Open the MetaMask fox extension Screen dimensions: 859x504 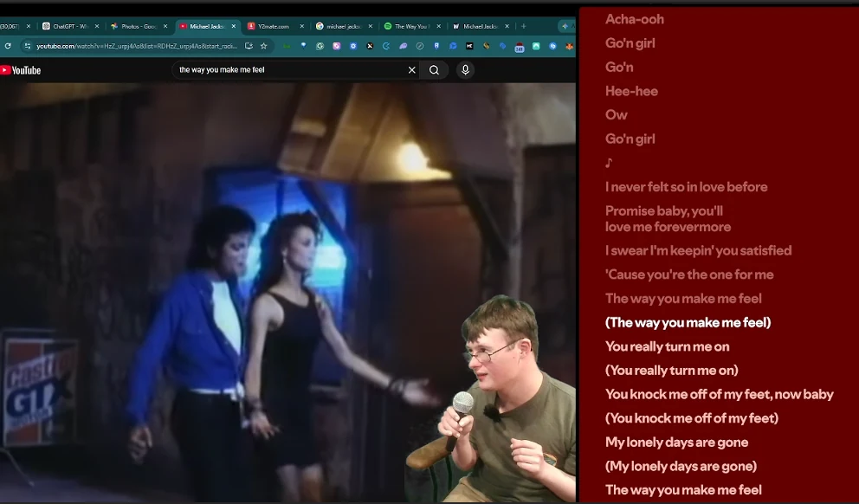(570, 46)
